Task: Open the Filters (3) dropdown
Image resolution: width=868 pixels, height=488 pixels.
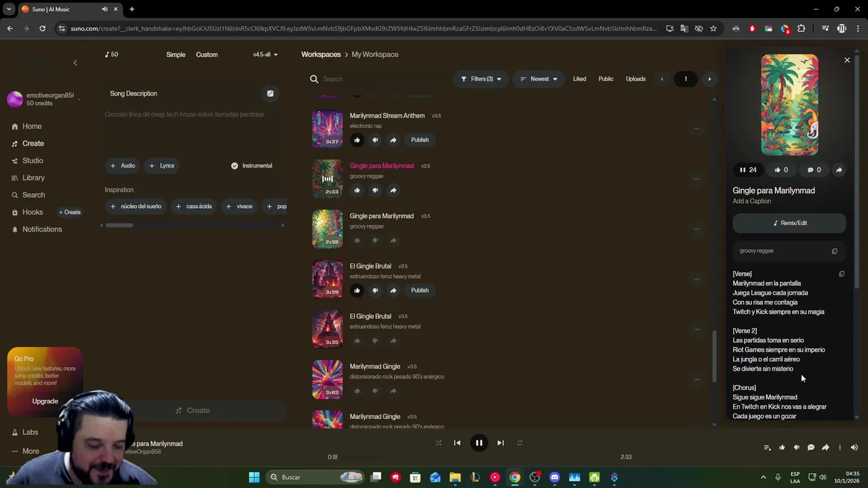Action: pyautogui.click(x=481, y=79)
